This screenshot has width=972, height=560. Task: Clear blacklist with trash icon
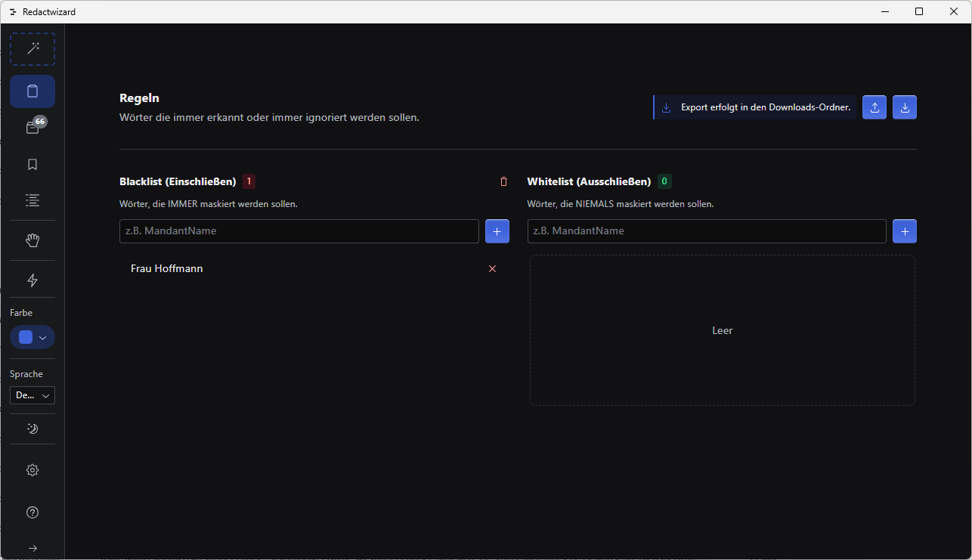[x=504, y=181]
